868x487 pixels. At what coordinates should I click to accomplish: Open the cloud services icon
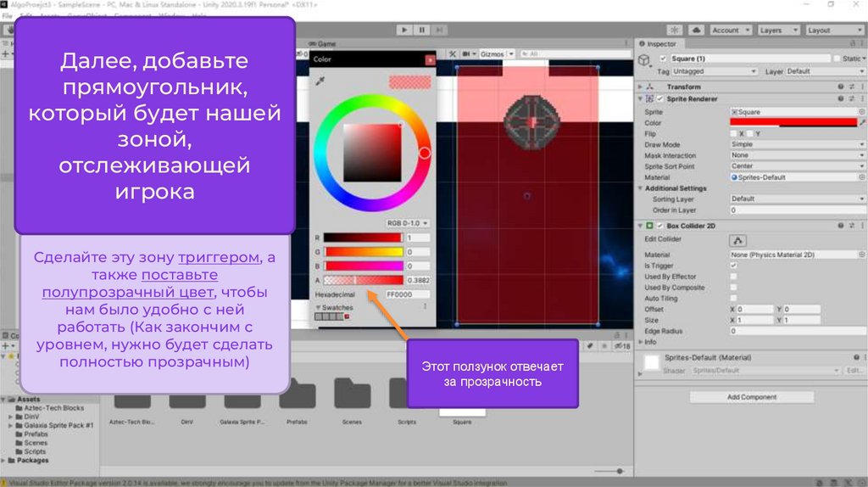[x=696, y=30]
